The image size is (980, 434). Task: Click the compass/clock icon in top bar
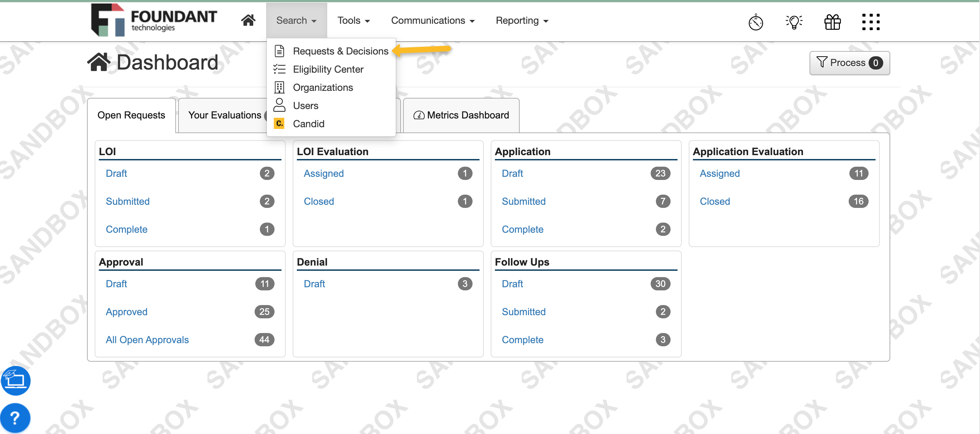[755, 22]
